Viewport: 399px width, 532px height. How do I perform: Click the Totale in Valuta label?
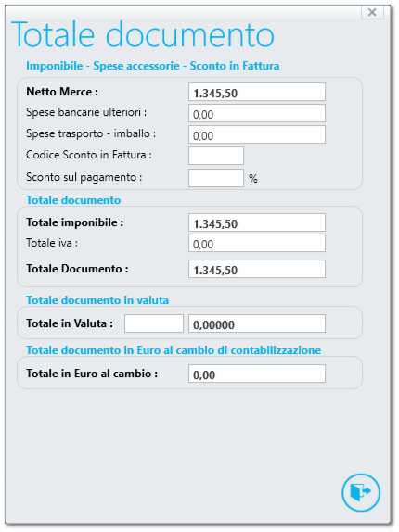tap(70, 323)
